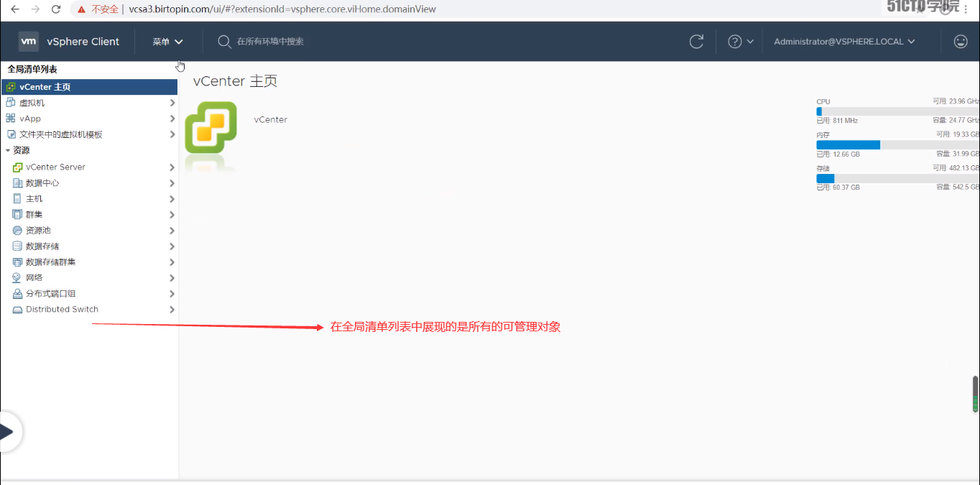Screen dimensions: 980x485
Task: Click the 虚拟机 icon
Action: [11, 103]
